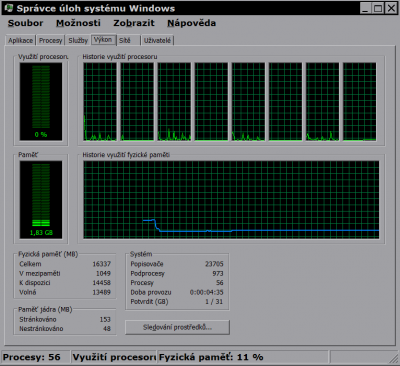Click the memory gauge showing 1,83 GB
The height and width of the screenshot is (366, 400).
click(x=41, y=200)
